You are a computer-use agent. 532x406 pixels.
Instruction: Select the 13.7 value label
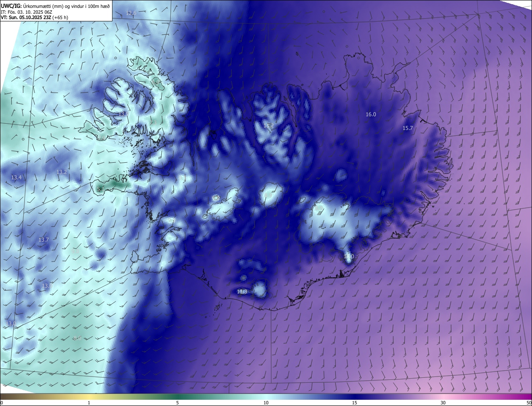click(44, 240)
